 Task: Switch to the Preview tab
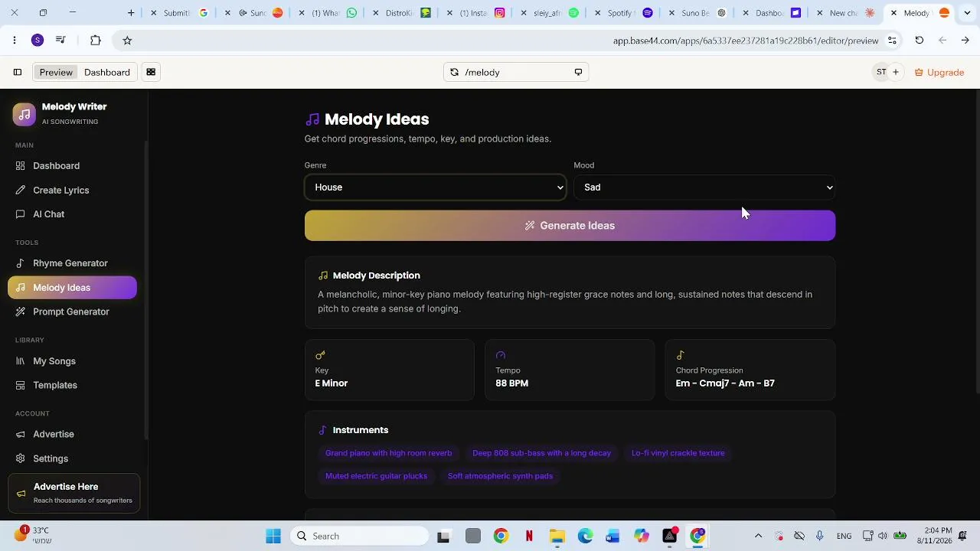pos(56,73)
